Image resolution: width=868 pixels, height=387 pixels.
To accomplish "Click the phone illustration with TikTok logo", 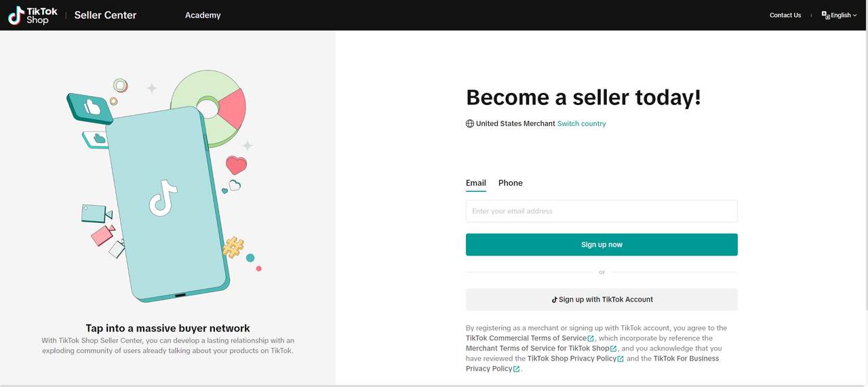I will (167, 203).
